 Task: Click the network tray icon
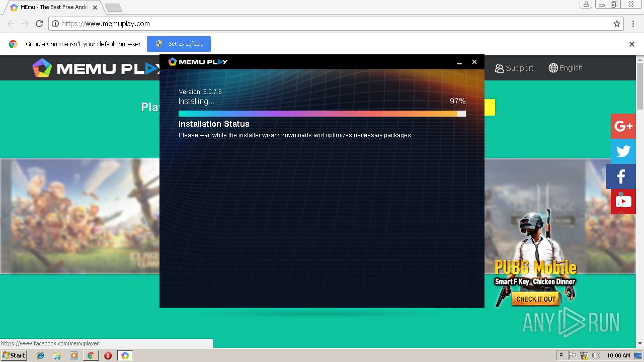click(584, 355)
